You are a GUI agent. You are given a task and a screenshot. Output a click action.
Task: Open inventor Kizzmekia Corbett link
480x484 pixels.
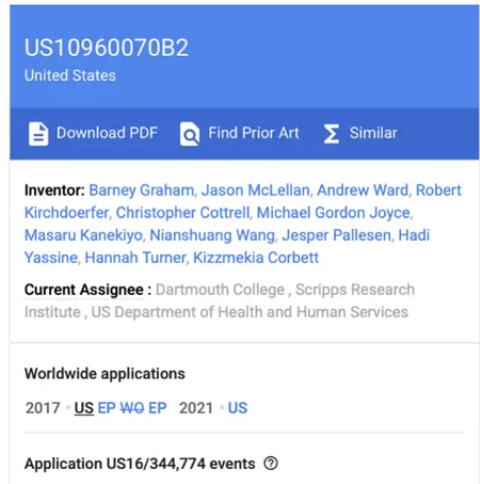pyautogui.click(x=256, y=257)
